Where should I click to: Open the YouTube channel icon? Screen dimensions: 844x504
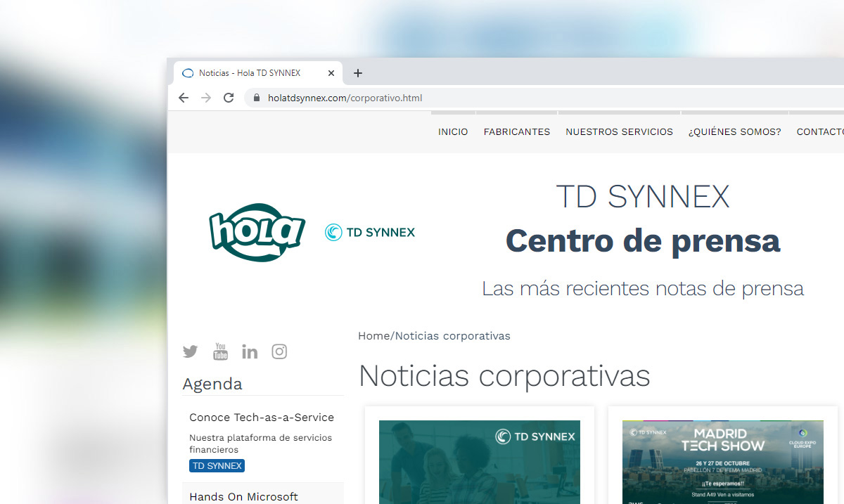pos(220,351)
